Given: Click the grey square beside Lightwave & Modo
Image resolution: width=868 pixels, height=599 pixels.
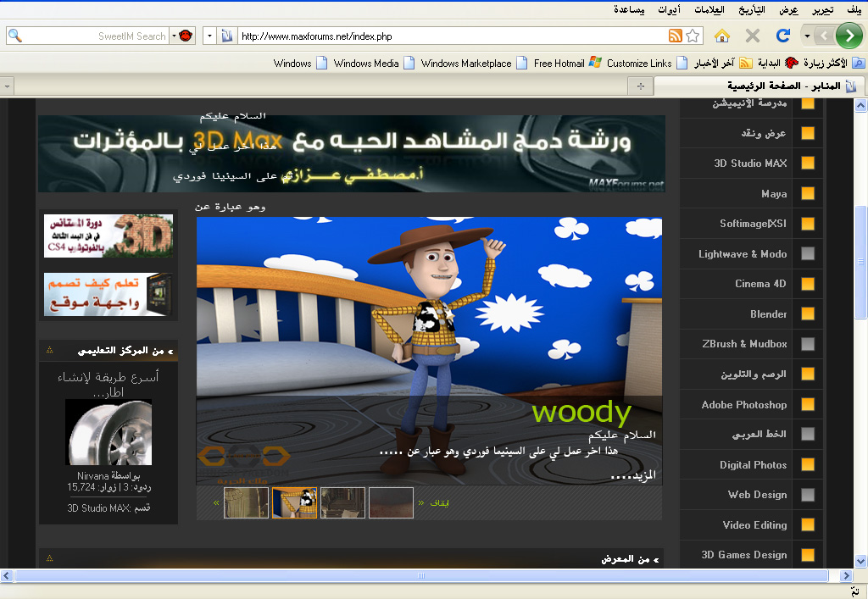Looking at the screenshot, I should click(808, 253).
